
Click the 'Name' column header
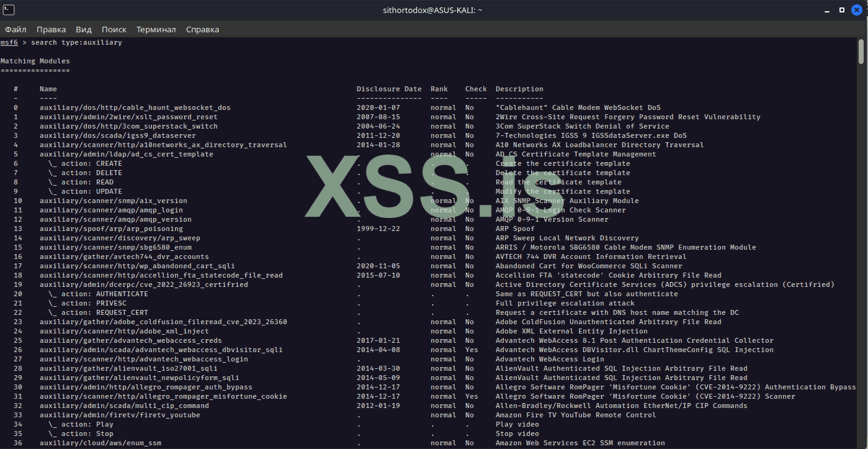48,89
